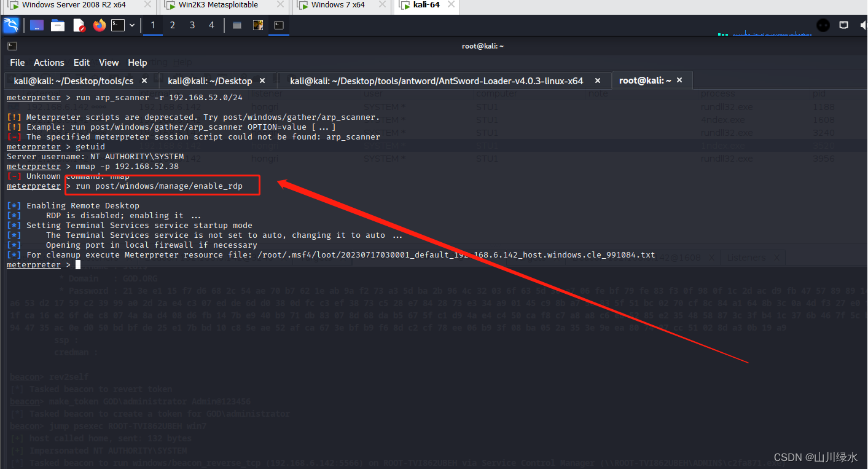The height and width of the screenshot is (469, 868).
Task: Select the gray window taskbar item
Action: (x=237, y=25)
